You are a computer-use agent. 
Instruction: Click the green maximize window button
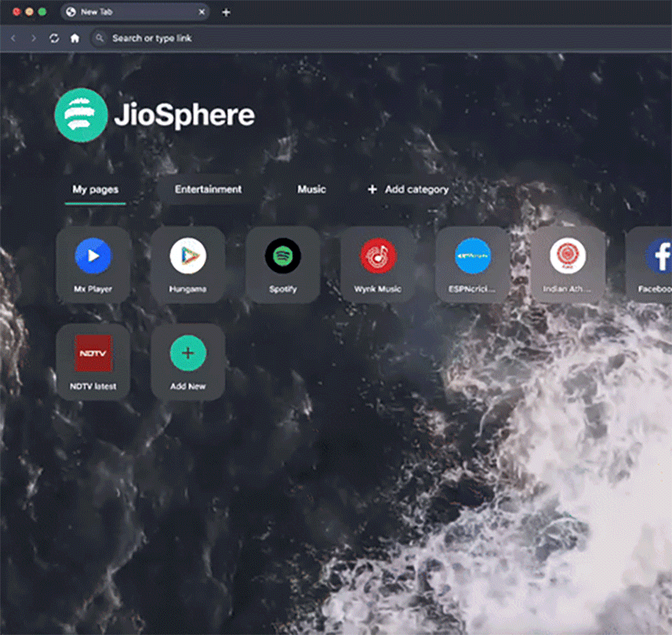(42, 12)
